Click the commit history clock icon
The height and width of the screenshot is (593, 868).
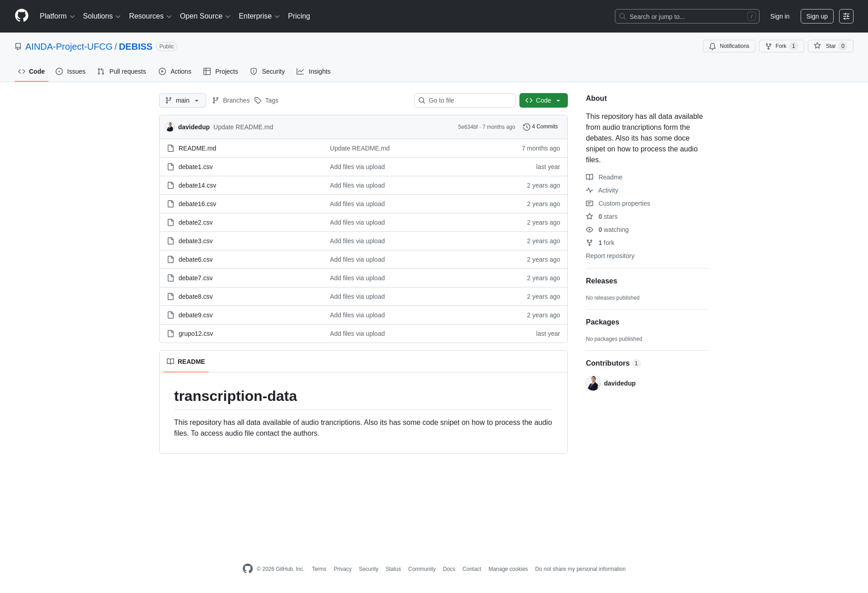pyautogui.click(x=526, y=127)
